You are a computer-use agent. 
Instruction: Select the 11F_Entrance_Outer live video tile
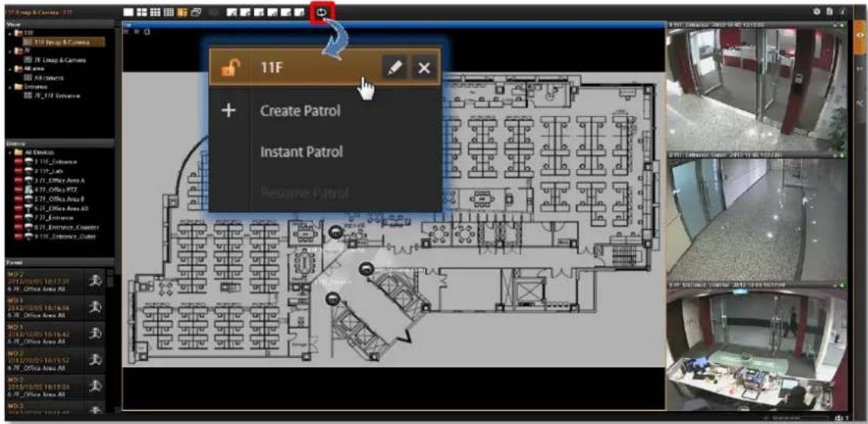pyautogui.click(x=757, y=218)
